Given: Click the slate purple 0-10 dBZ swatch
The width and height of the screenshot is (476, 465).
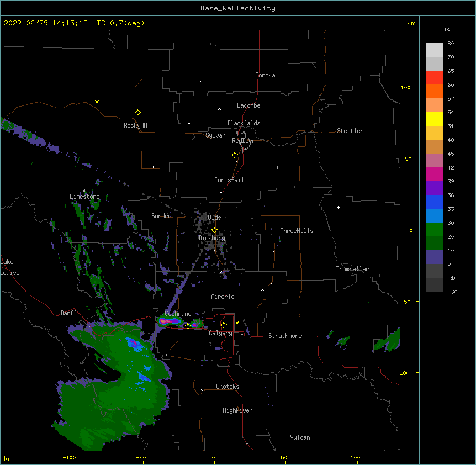Looking at the screenshot, I should point(434,257).
